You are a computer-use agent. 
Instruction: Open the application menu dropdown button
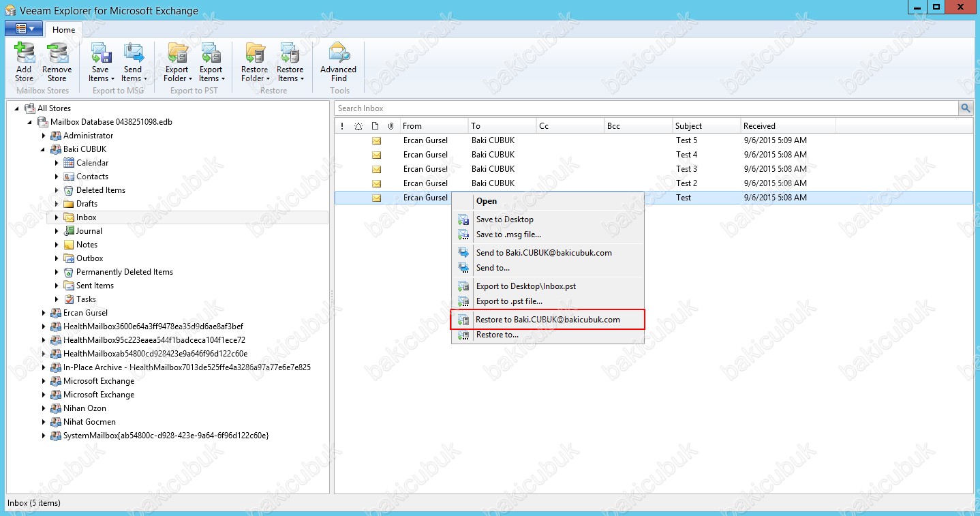(x=24, y=29)
